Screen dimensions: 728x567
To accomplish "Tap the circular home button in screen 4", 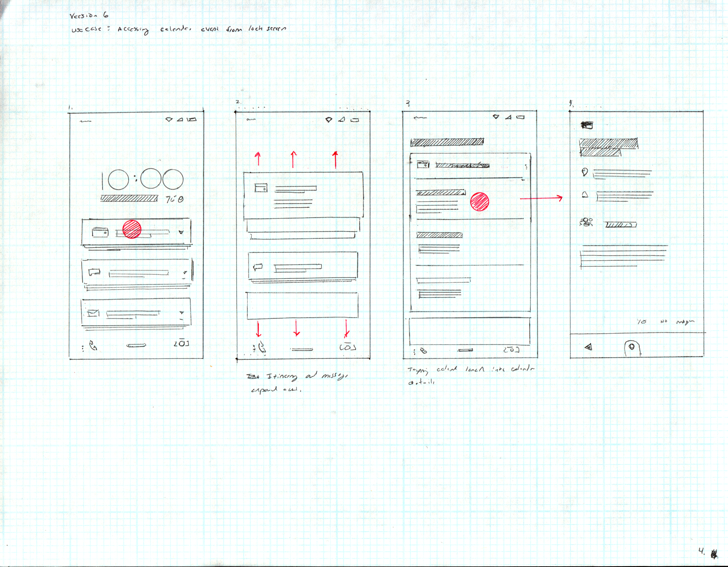I will click(632, 348).
